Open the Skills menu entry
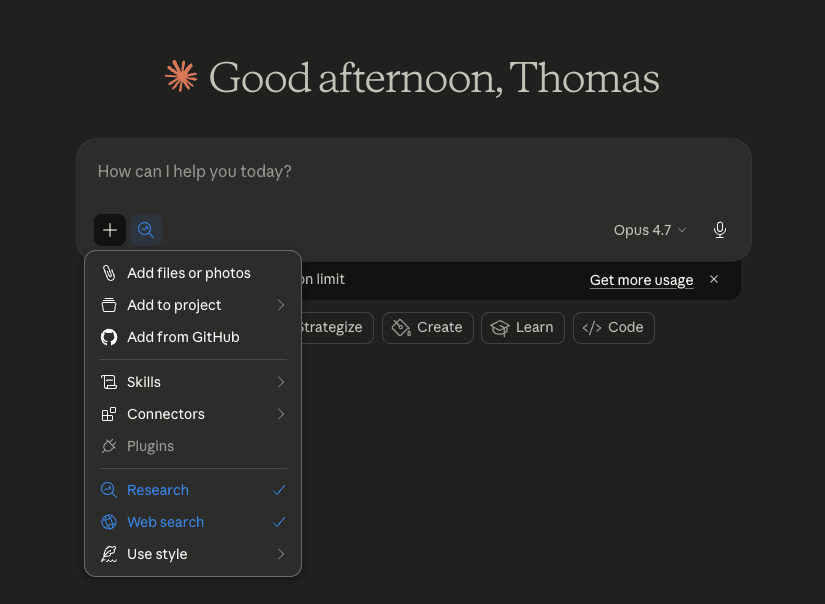Screen dimensions: 825x604 pyautogui.click(x=193, y=382)
